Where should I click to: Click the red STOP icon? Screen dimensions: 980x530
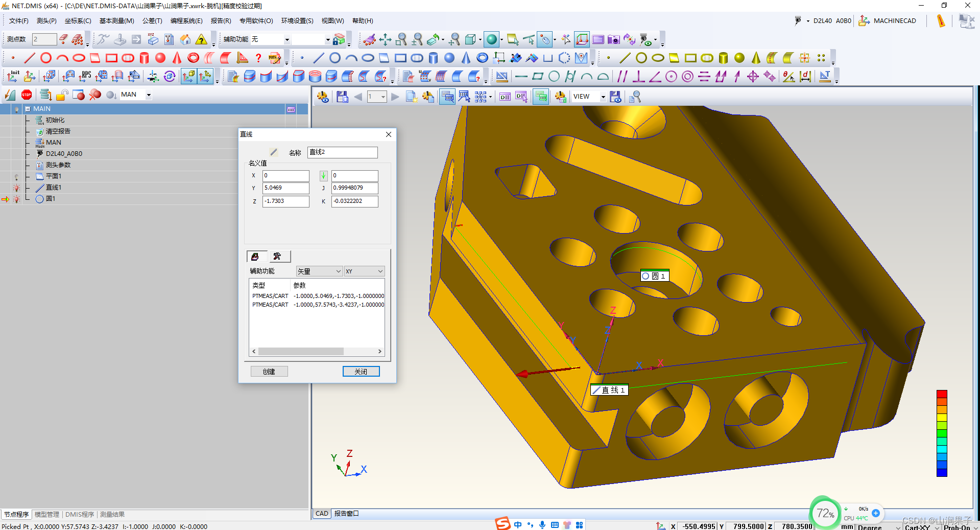[x=27, y=95]
